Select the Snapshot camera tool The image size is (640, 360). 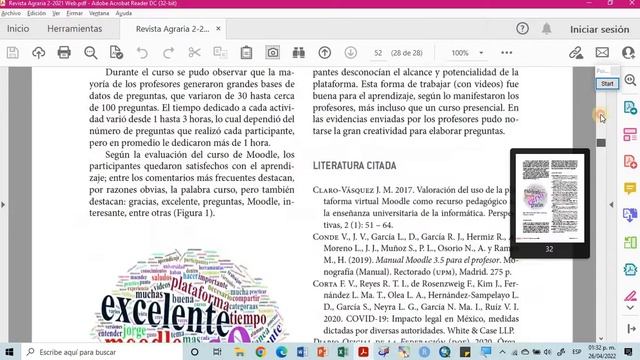[x=272, y=53]
